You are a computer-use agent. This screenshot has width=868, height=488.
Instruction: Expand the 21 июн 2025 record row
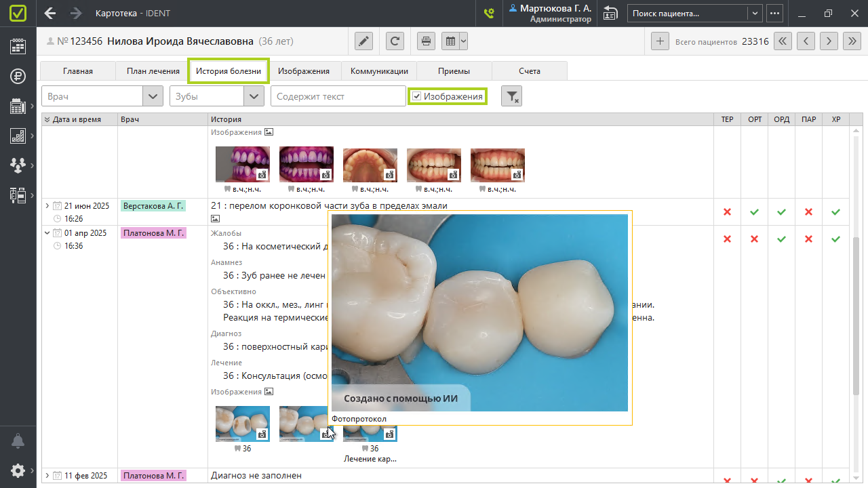pos(47,206)
